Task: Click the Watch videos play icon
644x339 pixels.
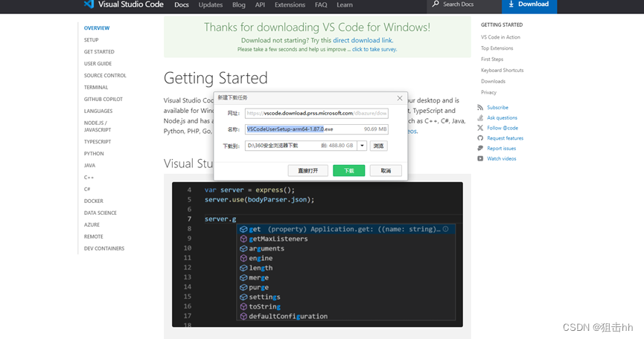Action: pyautogui.click(x=480, y=158)
